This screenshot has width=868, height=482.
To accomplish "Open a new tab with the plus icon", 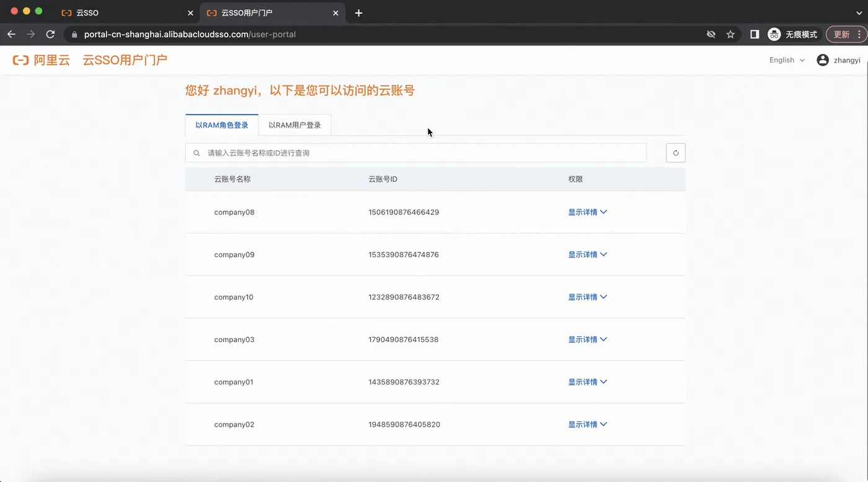I will click(x=358, y=12).
